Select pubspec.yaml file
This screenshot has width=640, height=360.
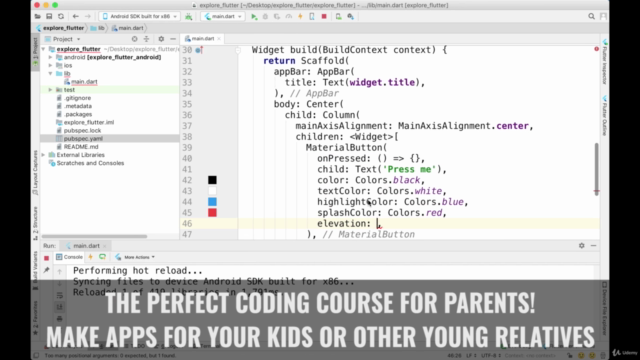pyautogui.click(x=83, y=139)
